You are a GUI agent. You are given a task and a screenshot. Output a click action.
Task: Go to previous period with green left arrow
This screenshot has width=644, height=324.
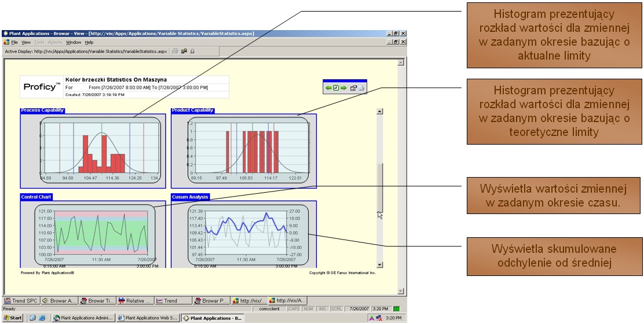tap(328, 88)
